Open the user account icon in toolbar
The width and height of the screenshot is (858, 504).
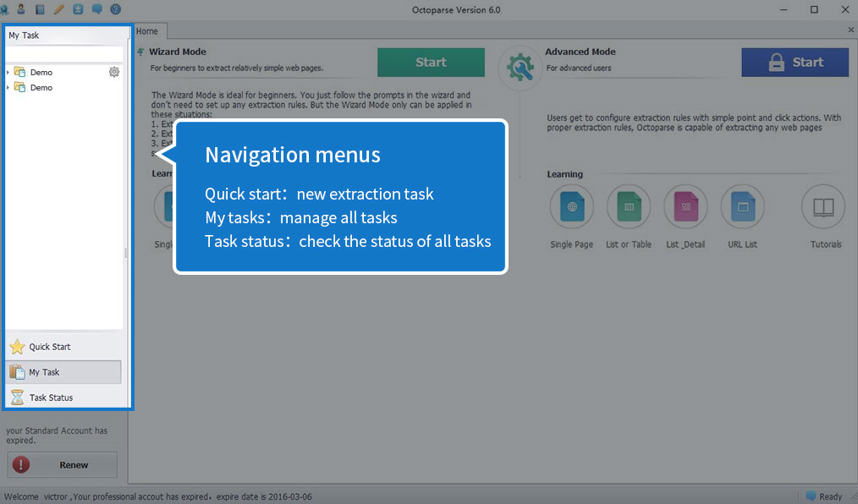21,8
